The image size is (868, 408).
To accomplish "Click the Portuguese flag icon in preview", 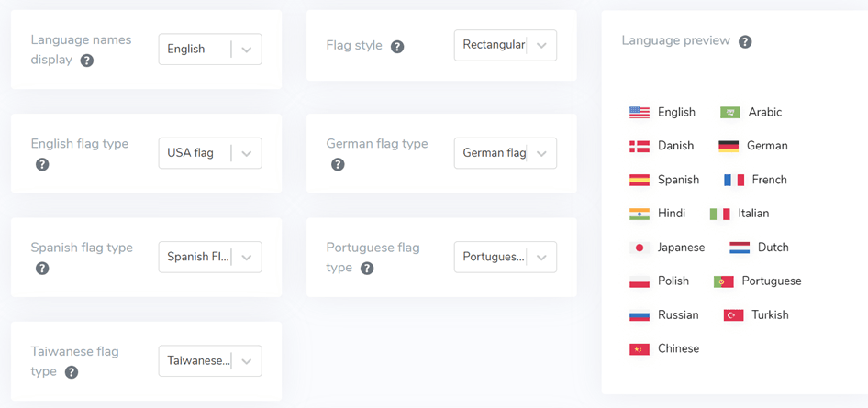I will click(724, 281).
